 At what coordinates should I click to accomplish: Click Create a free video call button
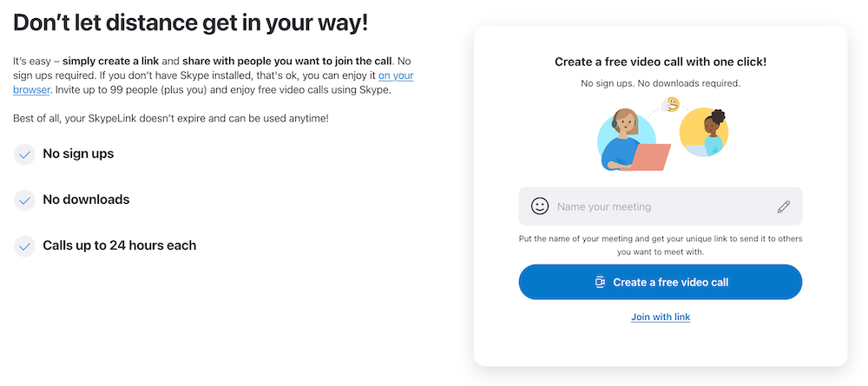(660, 282)
